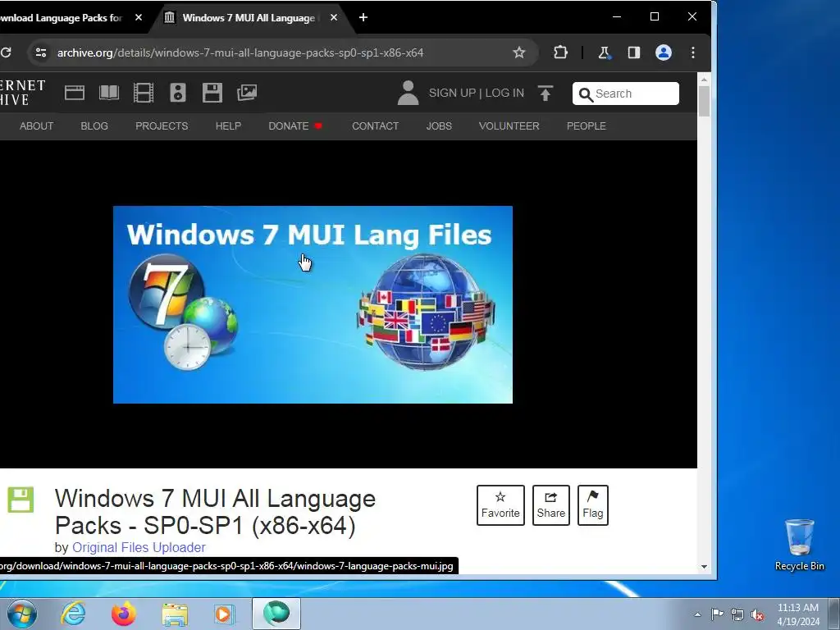Open the Chrome profile avatar
Viewport: 840px width, 630px height.
663,52
